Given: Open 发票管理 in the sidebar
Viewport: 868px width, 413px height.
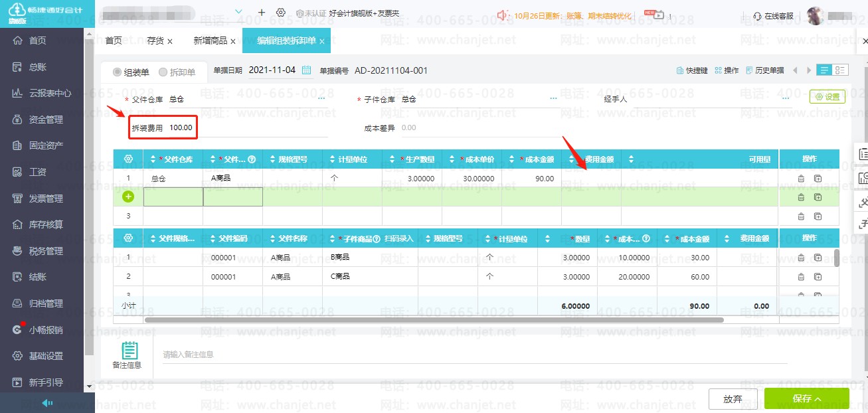Looking at the screenshot, I should click(46, 199).
